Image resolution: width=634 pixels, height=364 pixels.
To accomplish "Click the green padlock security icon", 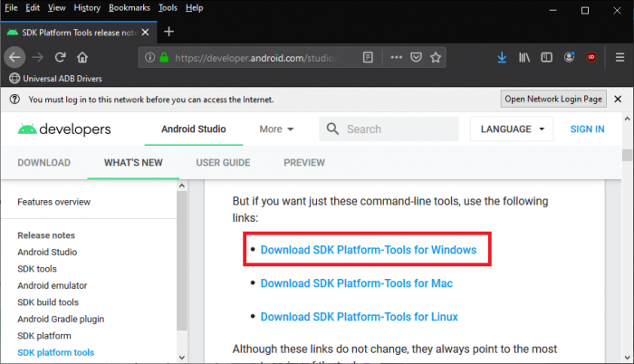I will click(x=164, y=57).
